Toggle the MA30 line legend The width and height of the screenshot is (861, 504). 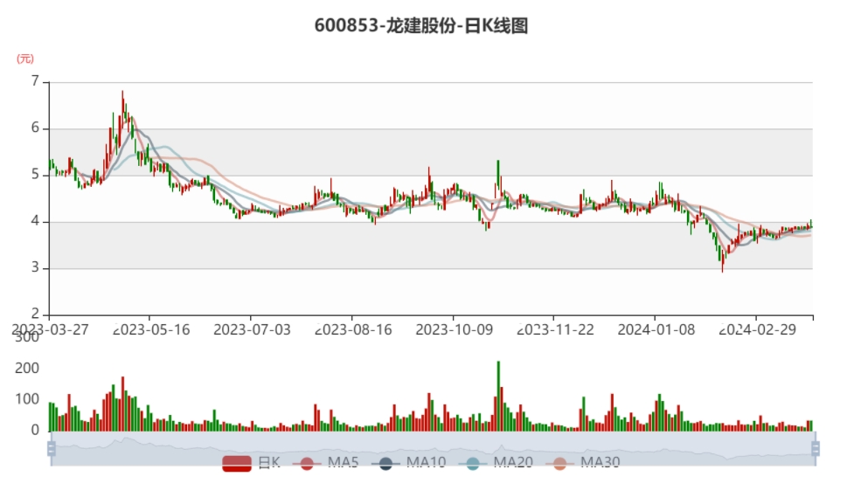(x=583, y=464)
